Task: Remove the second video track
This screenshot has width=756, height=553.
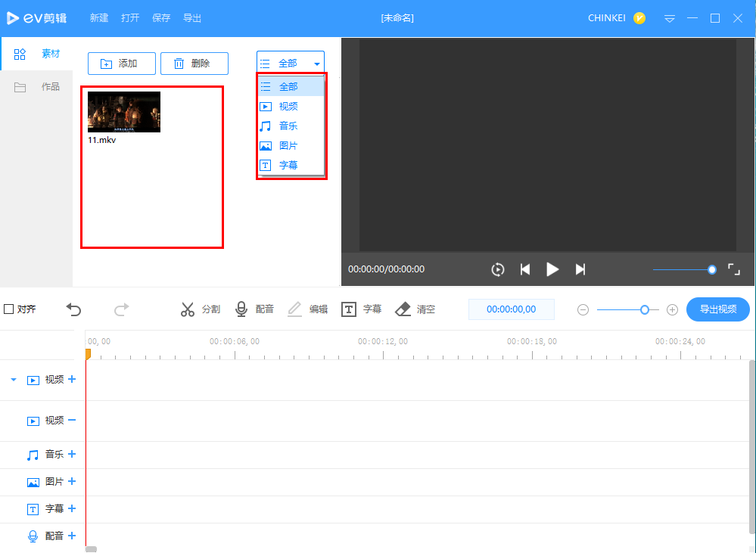Action: [72, 420]
